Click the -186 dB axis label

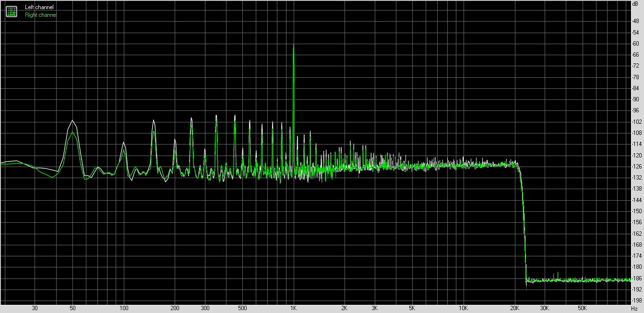(x=637, y=277)
